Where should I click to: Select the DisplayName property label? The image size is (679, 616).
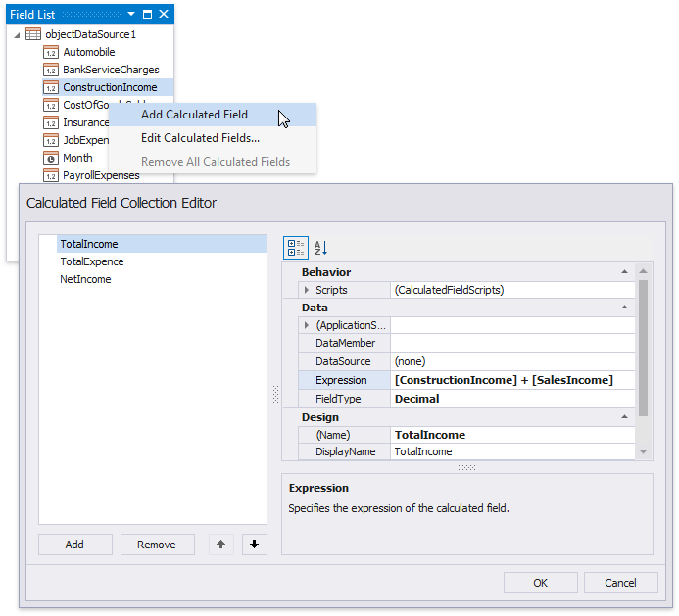[x=345, y=451]
